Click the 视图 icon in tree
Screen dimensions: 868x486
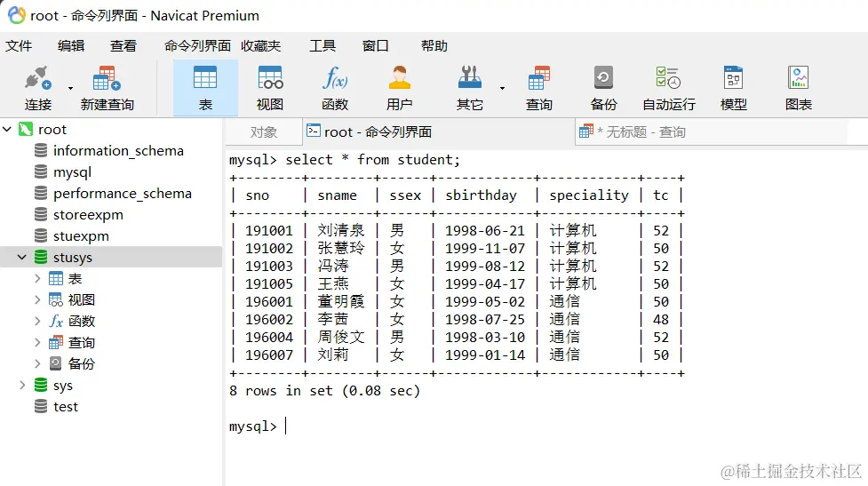[56, 300]
